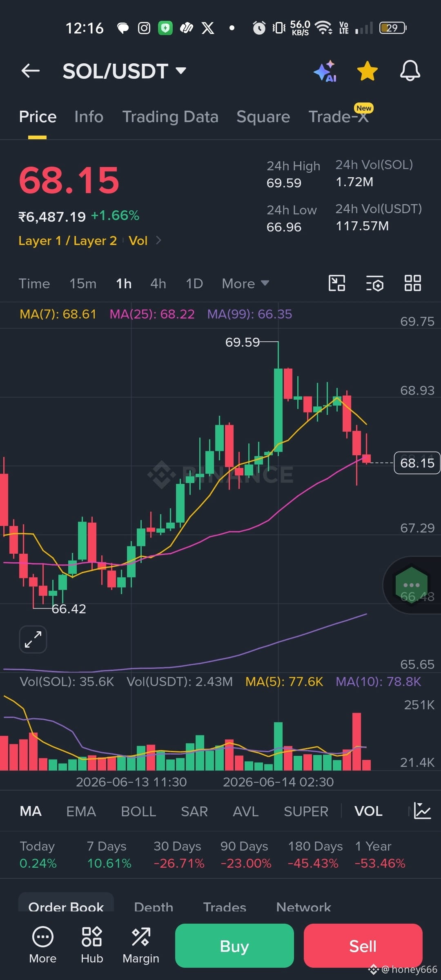Tap the 24h High 69.59 value
This screenshot has width=441, height=980.
coord(284,183)
